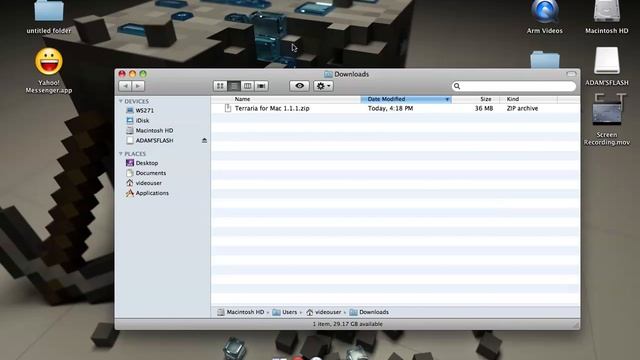Close the Downloads window
This screenshot has width=640, height=360.
pyautogui.click(x=122, y=74)
